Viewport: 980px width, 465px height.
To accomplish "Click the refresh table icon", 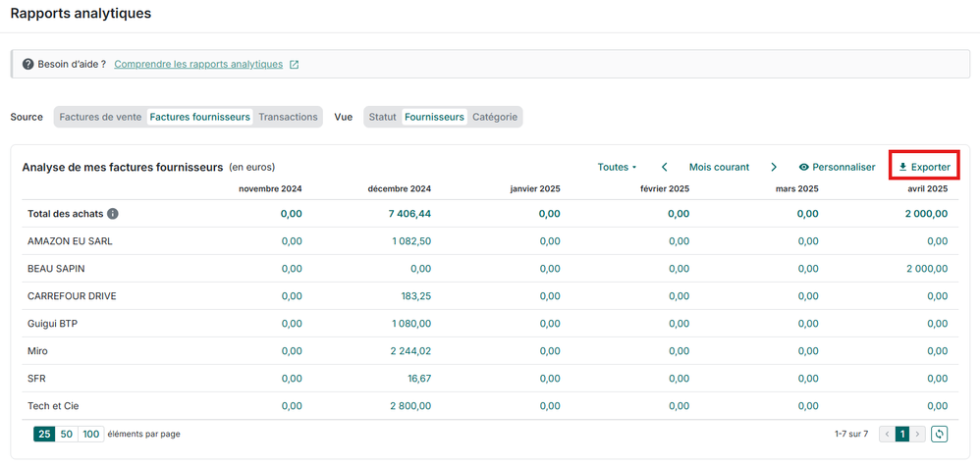I will (940, 434).
